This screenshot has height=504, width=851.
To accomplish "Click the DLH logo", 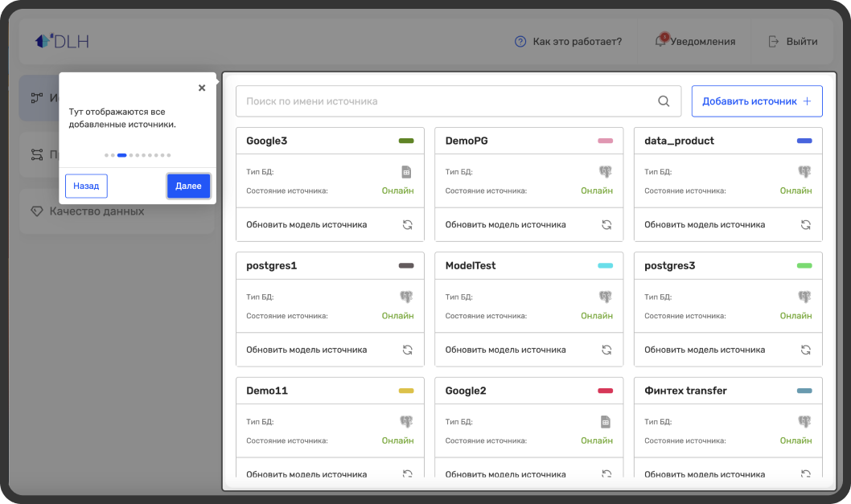I will coord(62,41).
